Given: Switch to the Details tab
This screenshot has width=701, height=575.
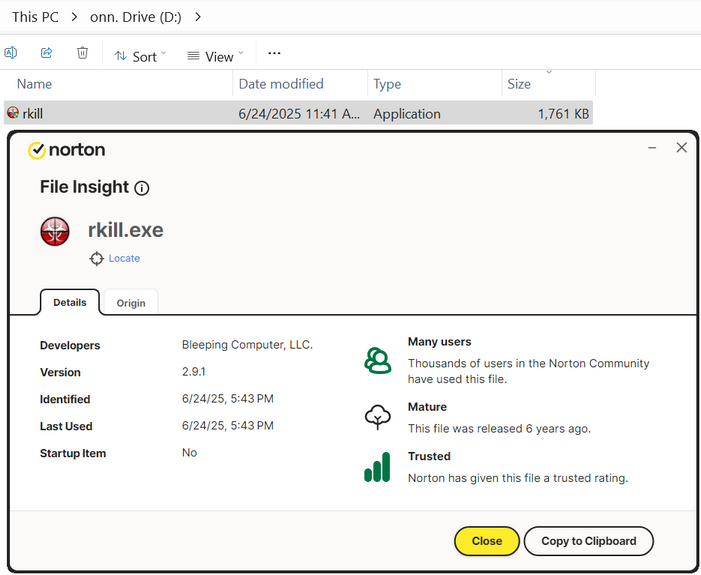Looking at the screenshot, I should pos(70,302).
